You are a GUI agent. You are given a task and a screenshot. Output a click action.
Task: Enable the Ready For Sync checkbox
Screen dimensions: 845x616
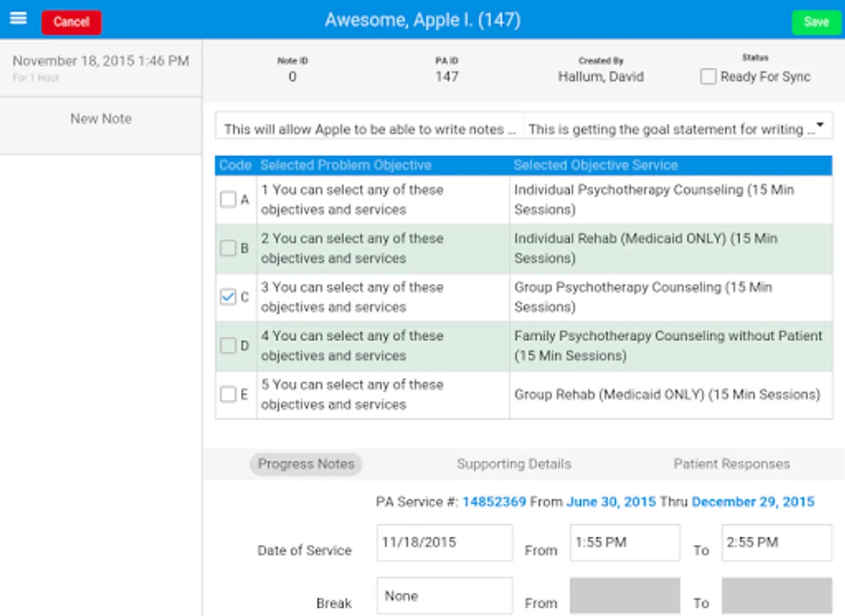point(708,77)
